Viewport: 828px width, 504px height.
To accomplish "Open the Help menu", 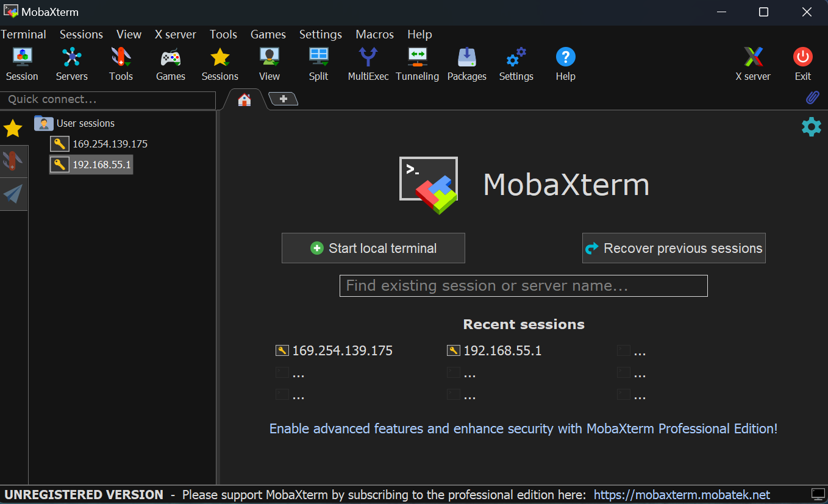I will click(x=419, y=34).
